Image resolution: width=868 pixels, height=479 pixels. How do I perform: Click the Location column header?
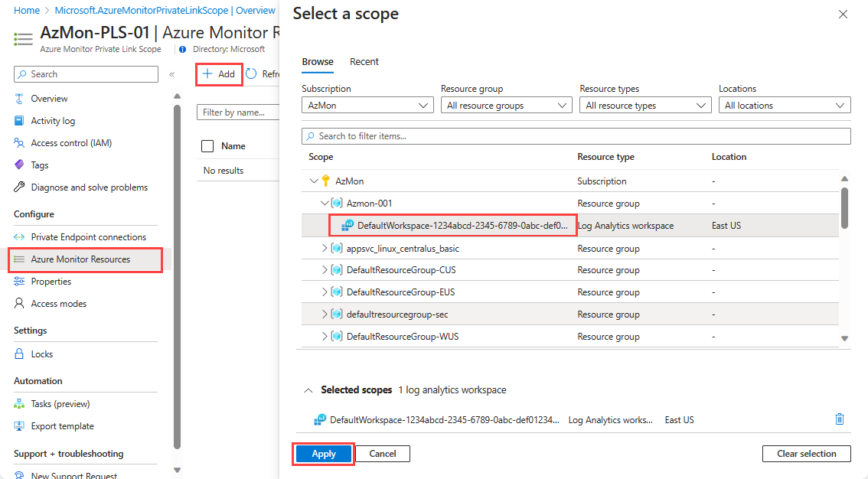point(729,157)
